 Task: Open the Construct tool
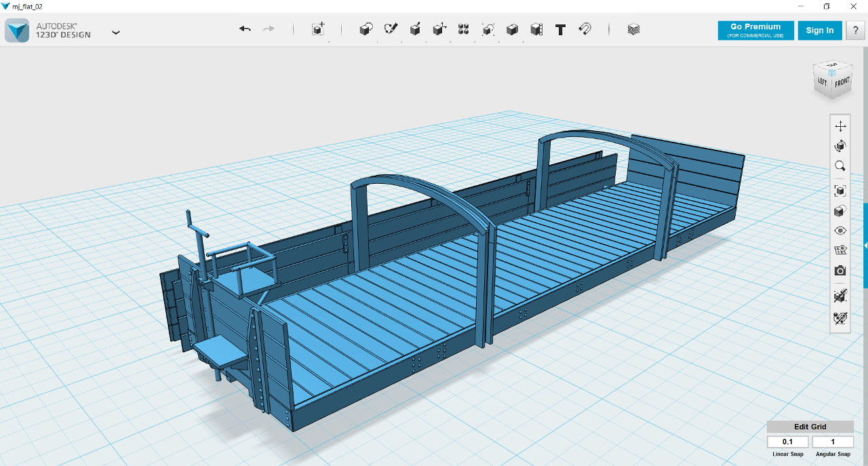click(x=415, y=29)
